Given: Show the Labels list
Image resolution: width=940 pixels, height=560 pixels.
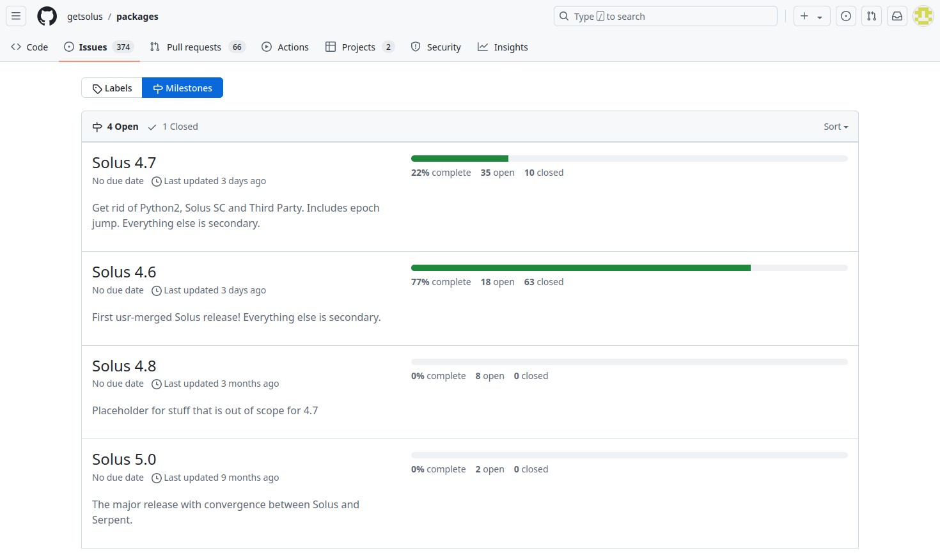Looking at the screenshot, I should [112, 88].
